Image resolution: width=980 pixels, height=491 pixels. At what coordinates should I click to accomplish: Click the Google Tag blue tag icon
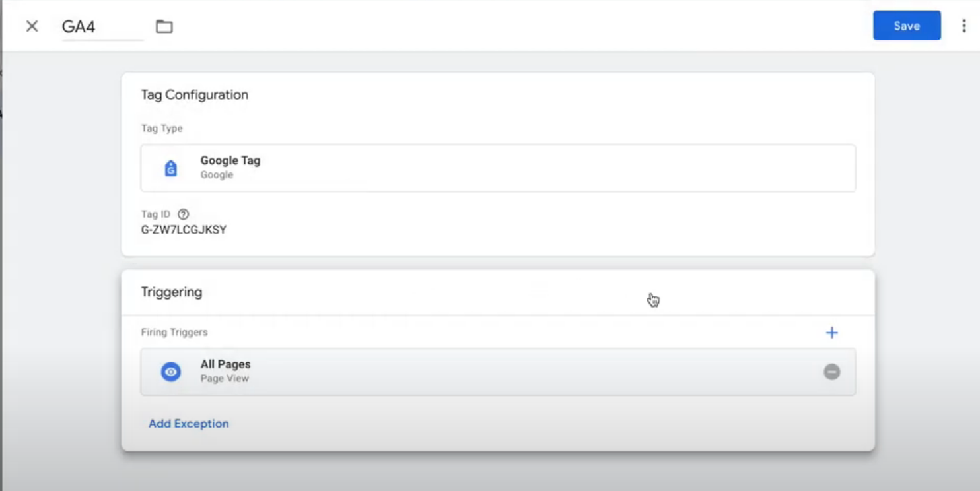click(171, 168)
